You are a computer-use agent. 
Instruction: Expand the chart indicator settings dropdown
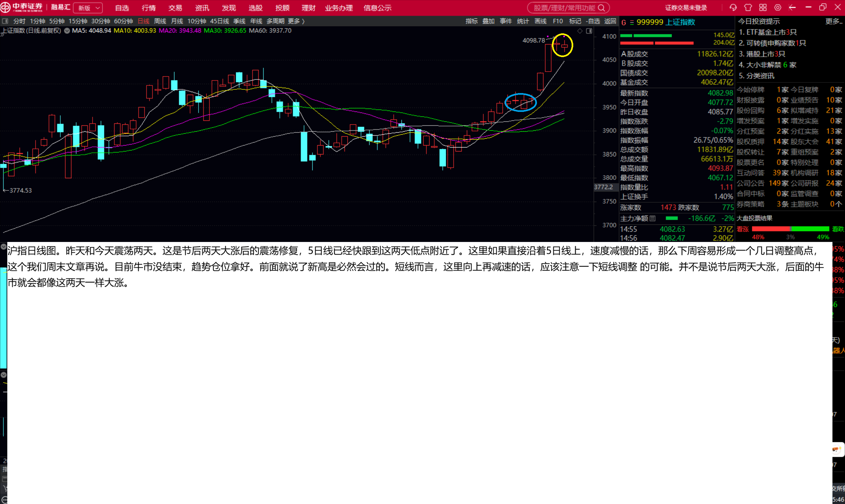(67, 31)
